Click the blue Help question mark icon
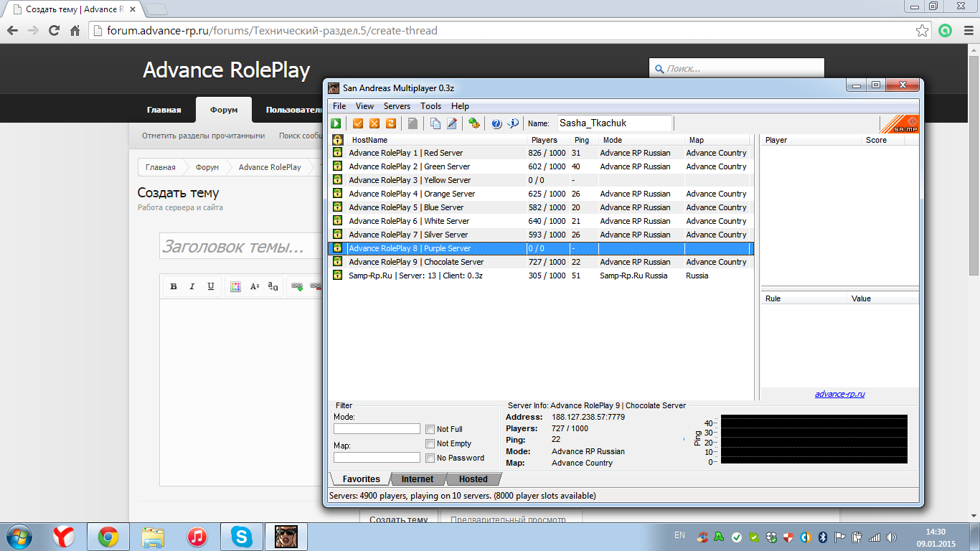 pyautogui.click(x=496, y=123)
